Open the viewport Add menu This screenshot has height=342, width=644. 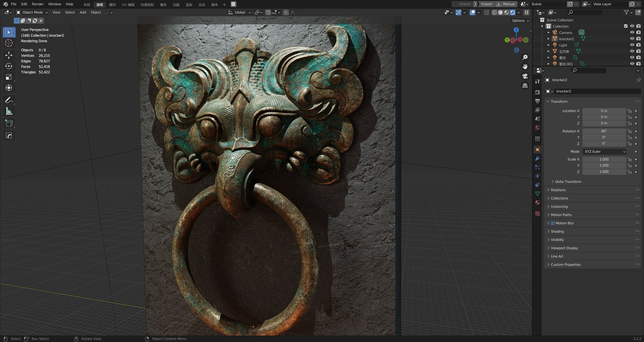83,12
